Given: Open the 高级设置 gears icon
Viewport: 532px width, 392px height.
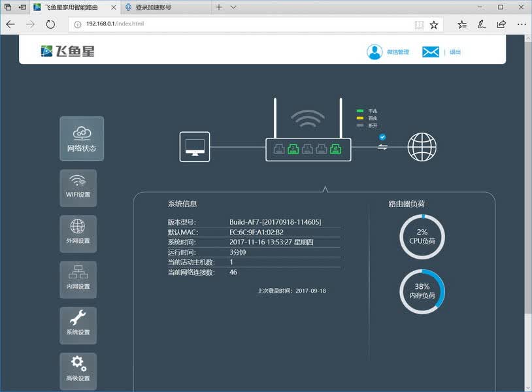Looking at the screenshot, I should pyautogui.click(x=78, y=371).
